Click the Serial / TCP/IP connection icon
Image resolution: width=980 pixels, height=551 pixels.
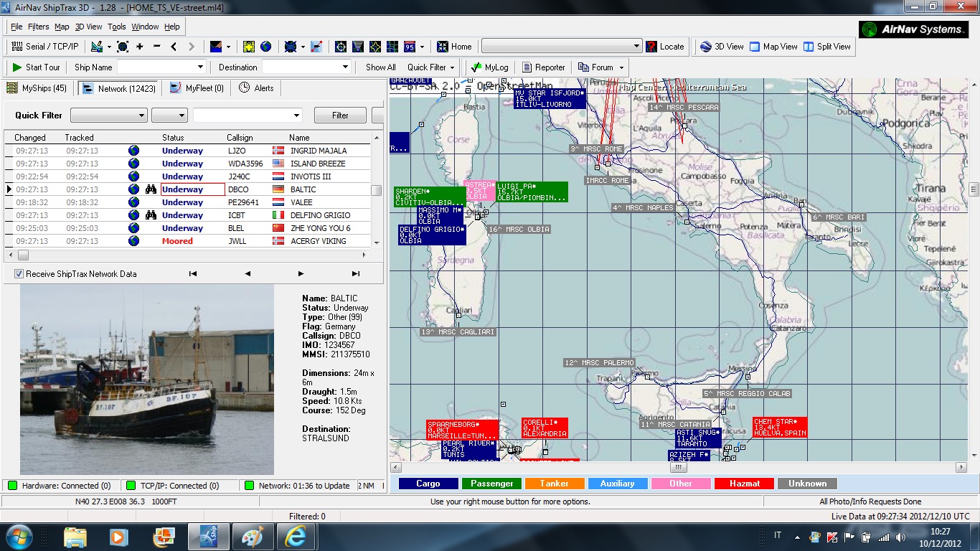(x=17, y=47)
